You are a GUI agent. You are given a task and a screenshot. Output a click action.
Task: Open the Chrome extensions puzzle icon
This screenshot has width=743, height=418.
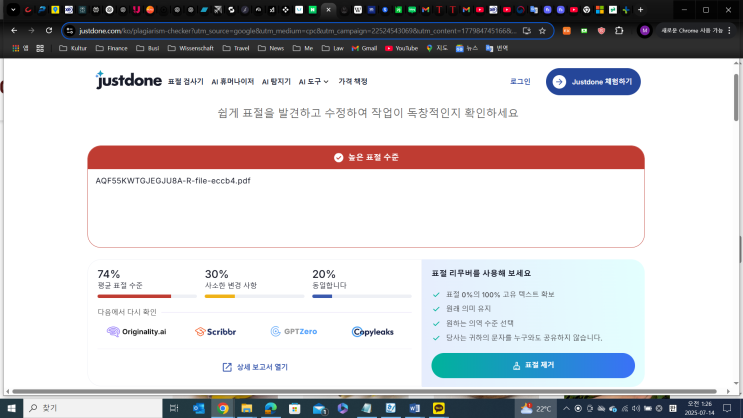[619, 30]
